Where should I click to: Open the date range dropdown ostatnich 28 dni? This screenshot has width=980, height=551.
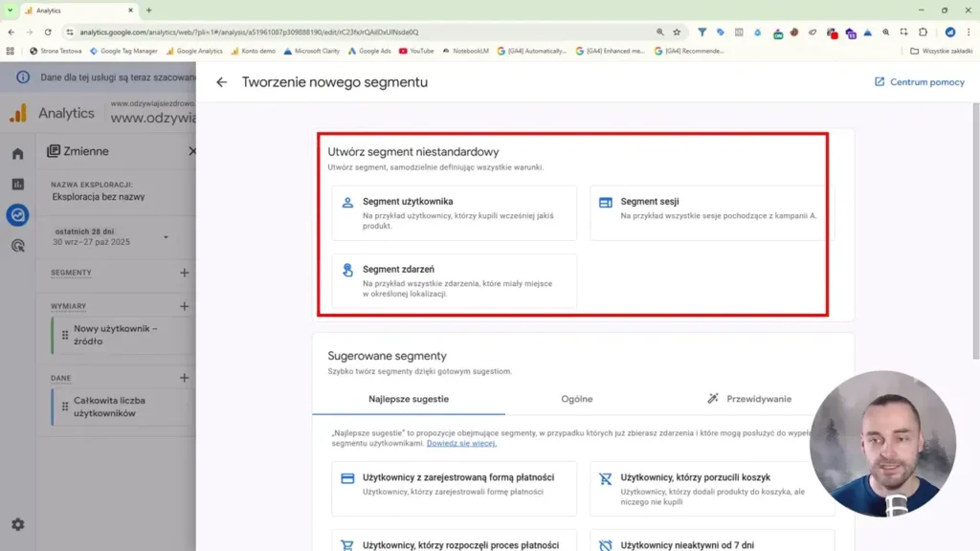pyautogui.click(x=111, y=237)
